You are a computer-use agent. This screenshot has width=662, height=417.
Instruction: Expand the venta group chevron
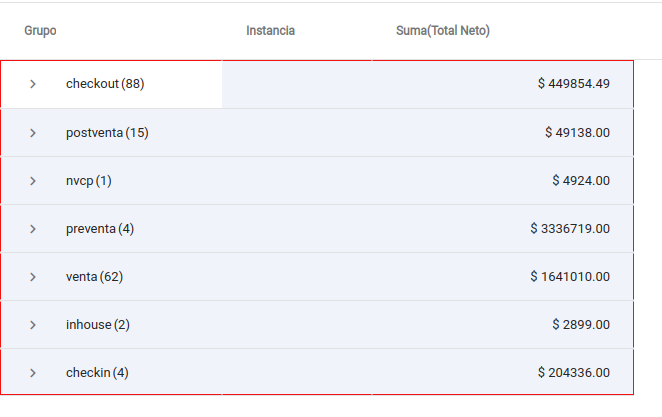point(33,276)
